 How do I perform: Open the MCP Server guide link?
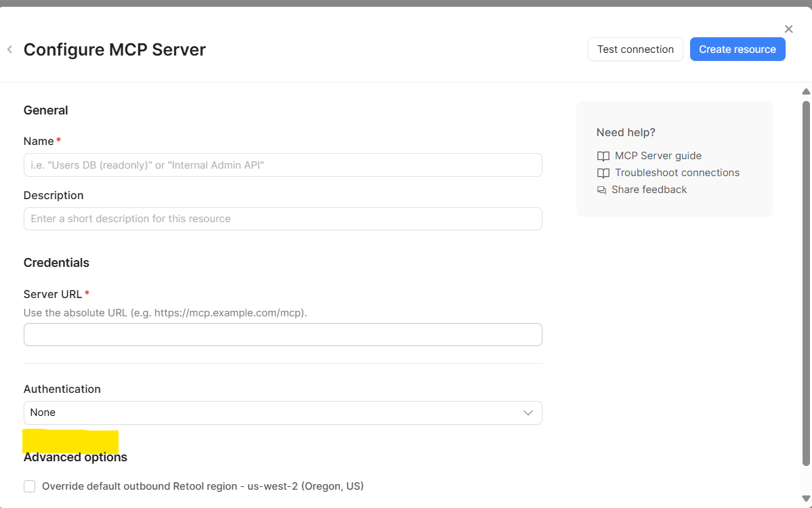pyautogui.click(x=658, y=156)
